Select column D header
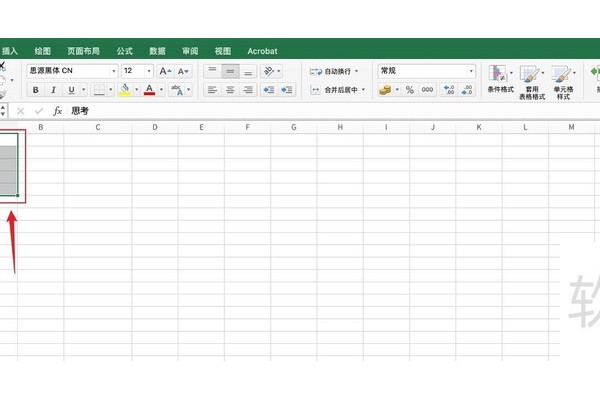The height and width of the screenshot is (400, 600). click(155, 127)
